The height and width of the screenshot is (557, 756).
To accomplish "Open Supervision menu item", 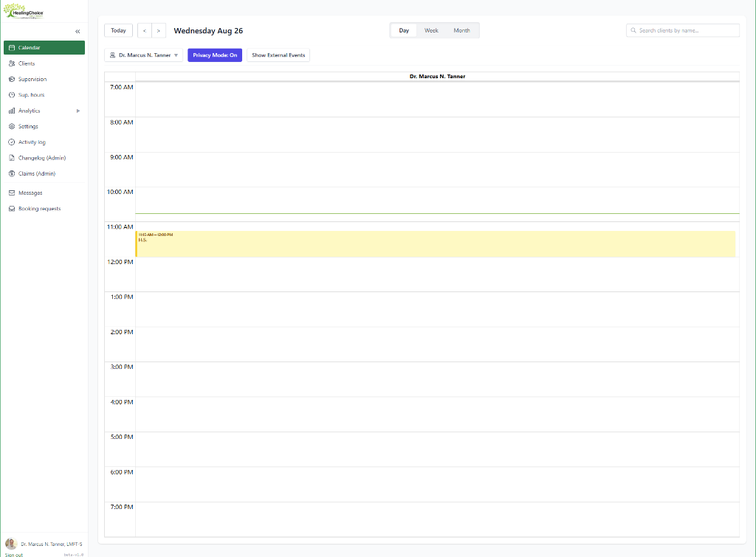I will 44,79.
